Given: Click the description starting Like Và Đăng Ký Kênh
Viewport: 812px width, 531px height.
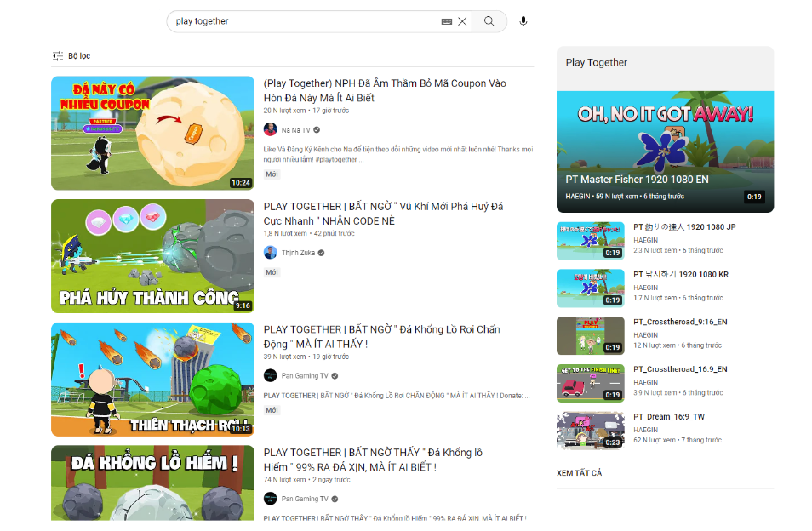Looking at the screenshot, I should (x=397, y=154).
